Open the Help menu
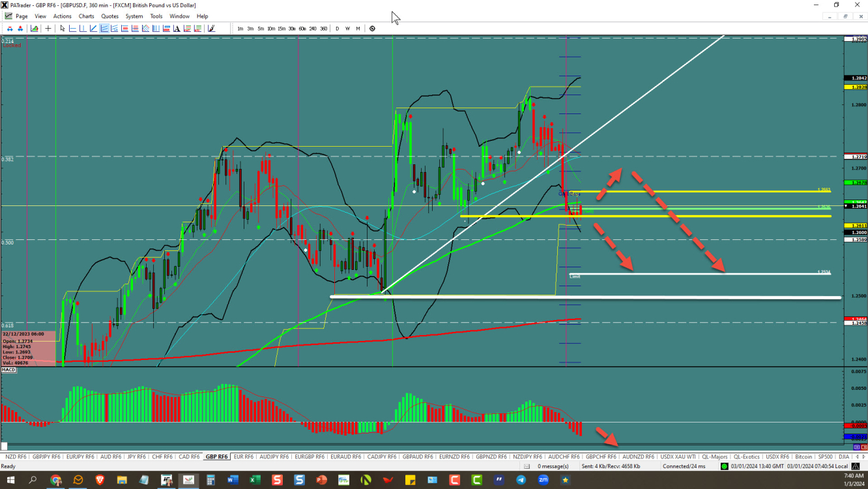Viewport: 868px width, 489px height. click(x=203, y=16)
